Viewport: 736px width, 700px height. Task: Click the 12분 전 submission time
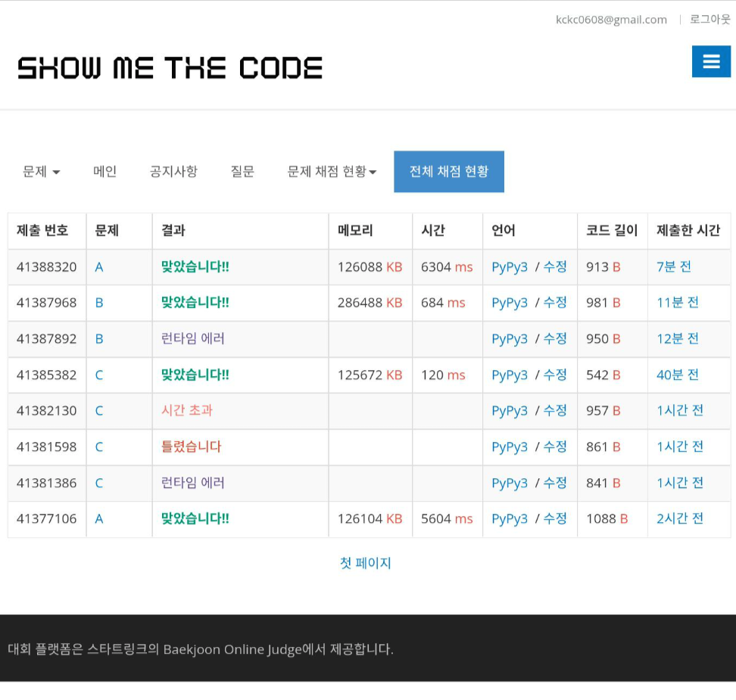coord(678,338)
